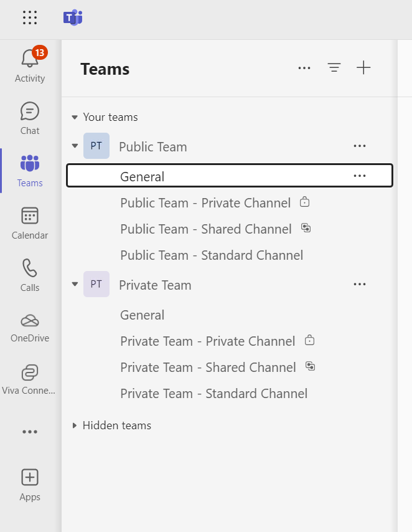Click the Teams icon in the top bar
The image size is (412, 532).
coord(73,18)
